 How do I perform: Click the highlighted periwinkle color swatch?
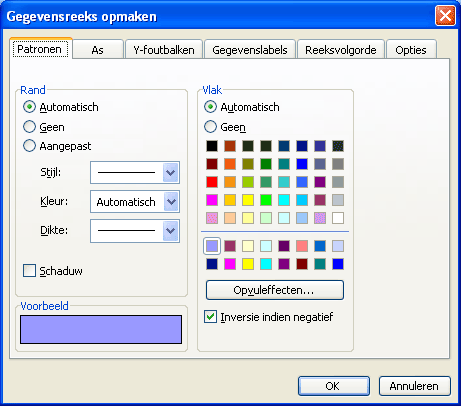[212, 246]
